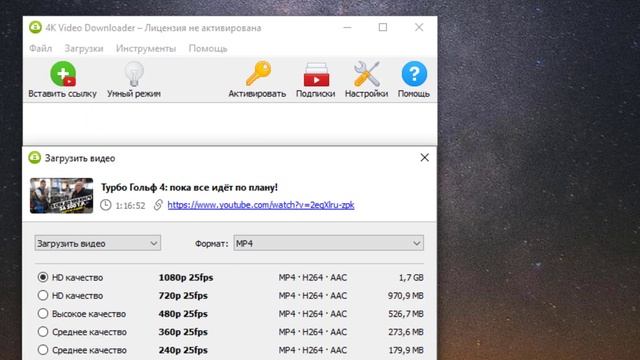Click the Загрузить видео dialog logo icon
Viewport: 640px width, 360px height.
pos(35,158)
